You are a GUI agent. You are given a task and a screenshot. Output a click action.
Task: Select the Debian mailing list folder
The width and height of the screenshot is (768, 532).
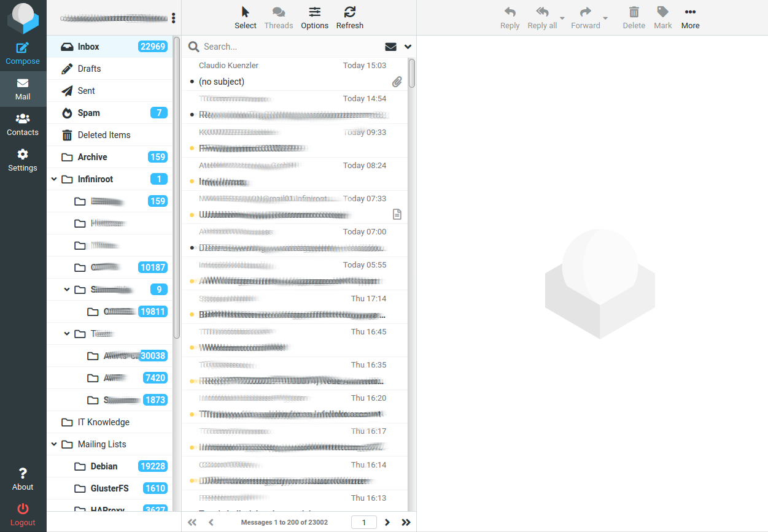coord(104,466)
